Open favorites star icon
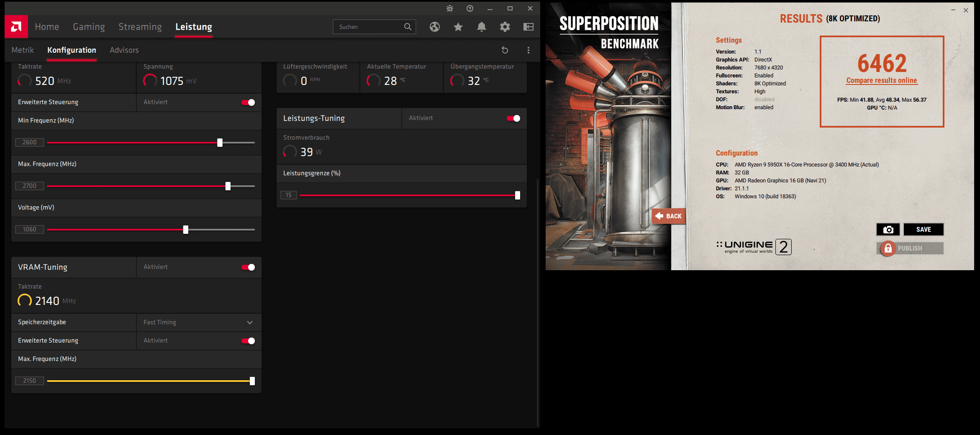This screenshot has width=980, height=435. (458, 27)
